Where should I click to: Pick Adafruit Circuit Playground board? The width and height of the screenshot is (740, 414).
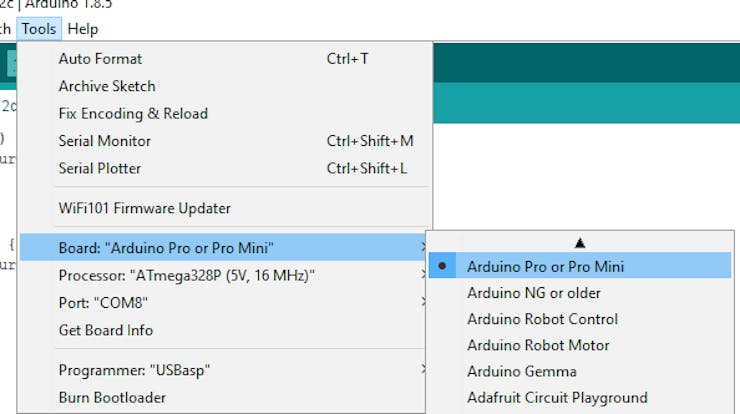pos(580,397)
